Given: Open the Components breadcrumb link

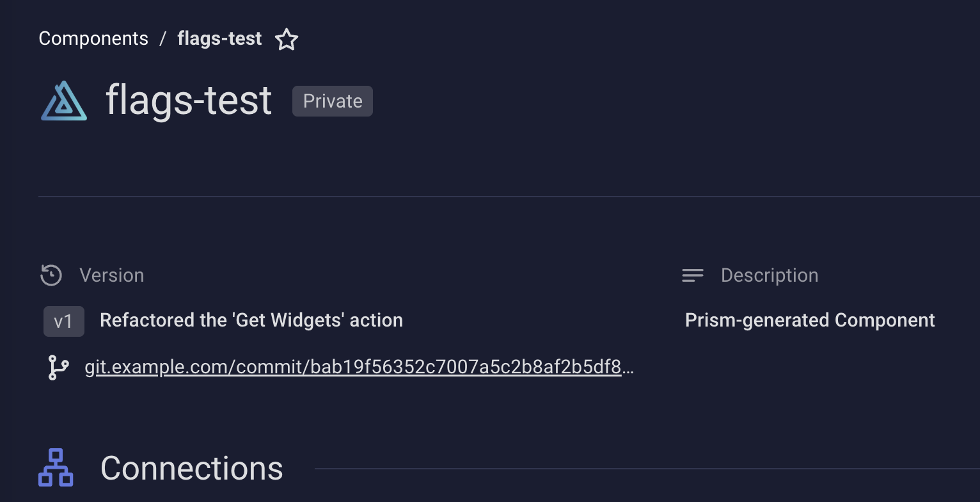Looking at the screenshot, I should (x=93, y=38).
